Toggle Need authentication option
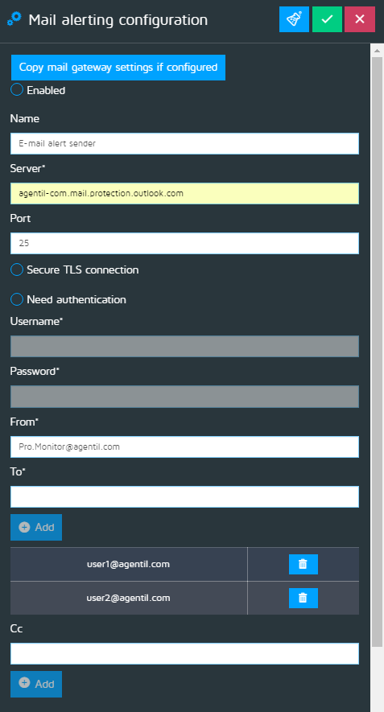The image size is (384, 712). click(17, 299)
